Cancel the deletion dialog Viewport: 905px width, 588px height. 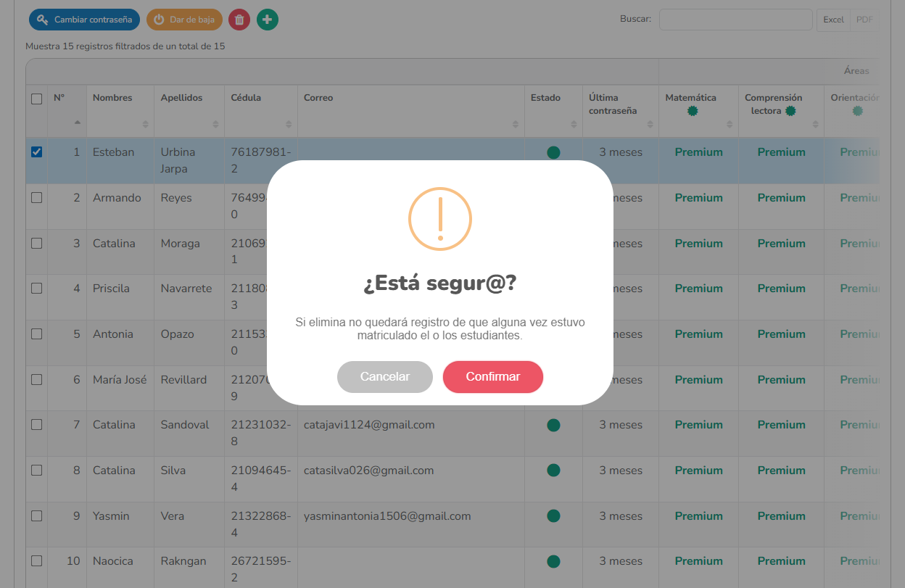coord(385,377)
